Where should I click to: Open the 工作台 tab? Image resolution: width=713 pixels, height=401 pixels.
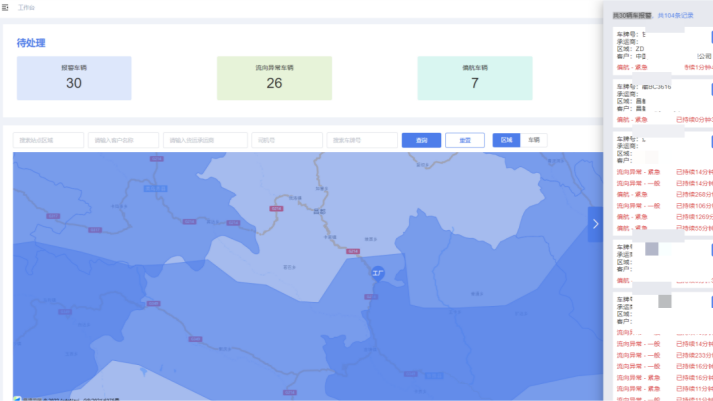pyautogui.click(x=27, y=7)
